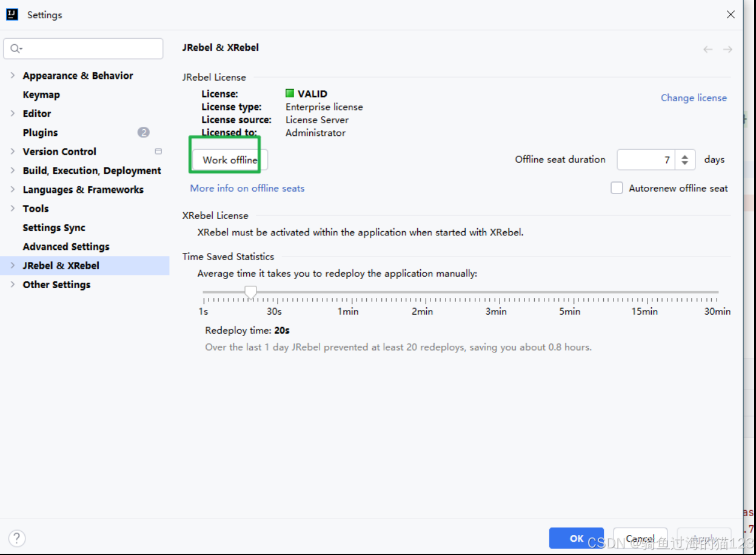Select Version Control in the sidebar

click(59, 151)
